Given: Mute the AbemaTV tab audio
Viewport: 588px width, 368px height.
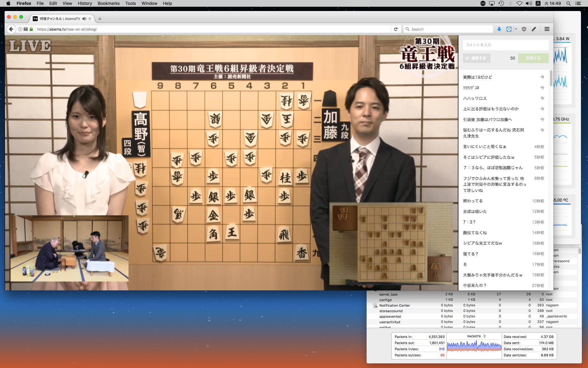Looking at the screenshot, I should coord(84,19).
